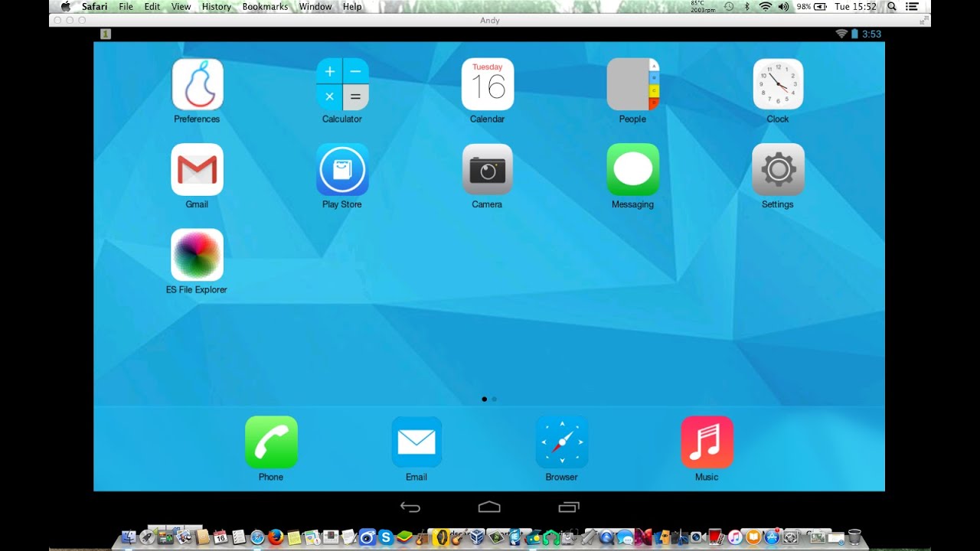Viewport: 980px width, 551px height.
Task: Click the Time Machine menu bar icon
Action: (729, 7)
